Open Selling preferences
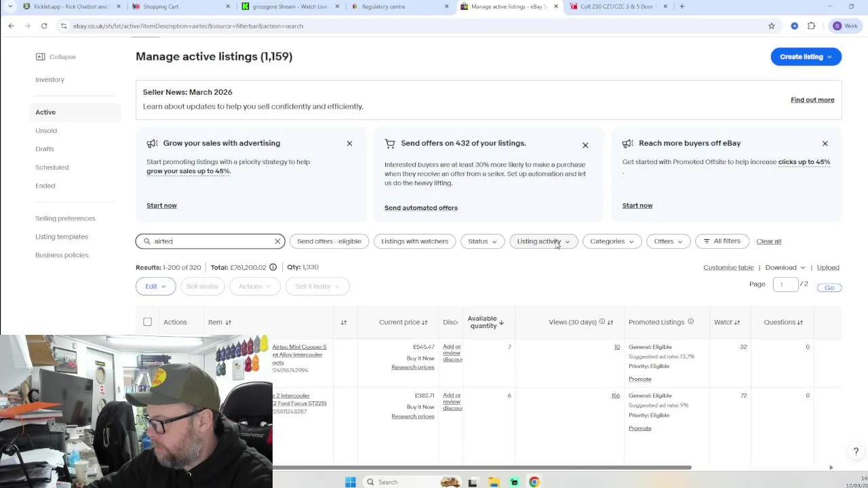Image resolution: width=868 pixels, height=488 pixels. pyautogui.click(x=65, y=218)
